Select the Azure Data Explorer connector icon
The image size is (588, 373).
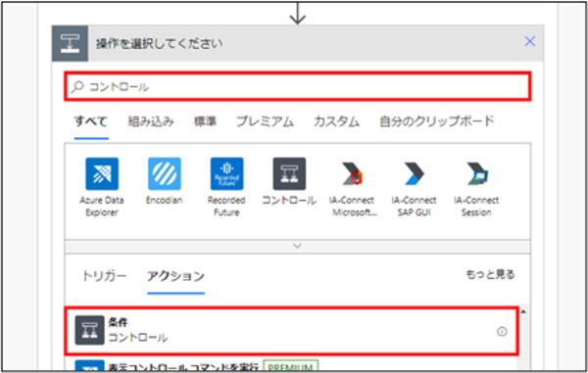pos(102,173)
